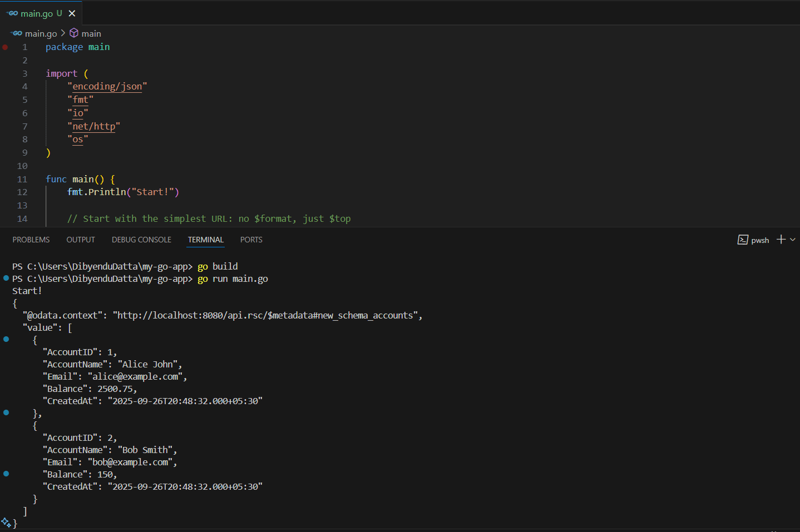Click command decoration dot beside go run
800x532 pixels.
coord(6,278)
